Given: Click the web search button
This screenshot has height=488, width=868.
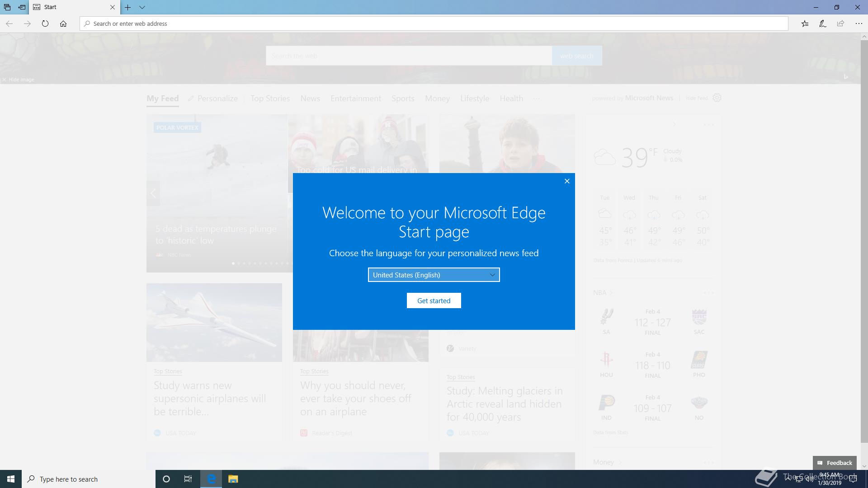Looking at the screenshot, I should click(577, 56).
